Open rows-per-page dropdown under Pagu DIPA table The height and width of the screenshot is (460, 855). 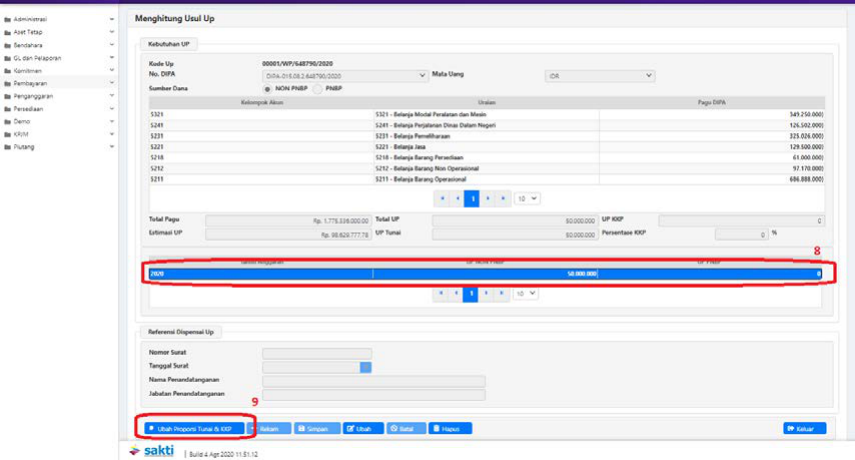[526, 198]
